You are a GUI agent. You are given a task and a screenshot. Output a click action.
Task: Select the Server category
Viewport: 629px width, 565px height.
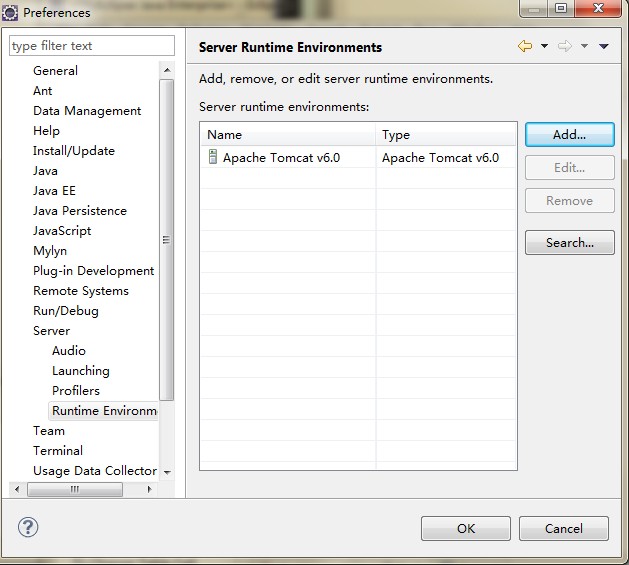pos(51,331)
